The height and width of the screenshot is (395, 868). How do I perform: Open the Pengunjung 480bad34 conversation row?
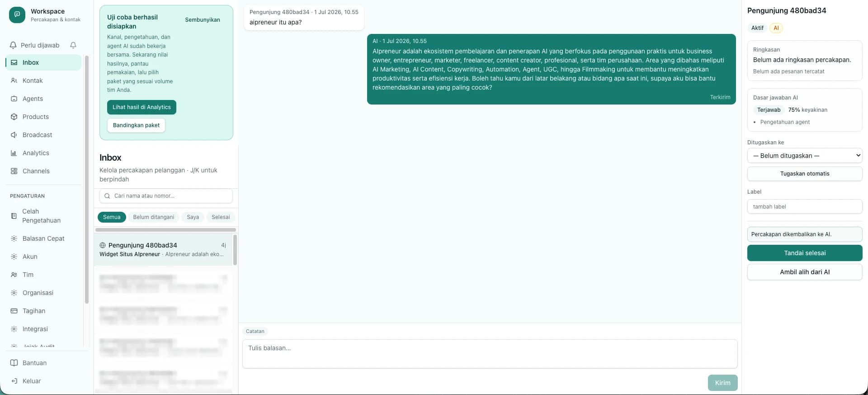(x=163, y=249)
